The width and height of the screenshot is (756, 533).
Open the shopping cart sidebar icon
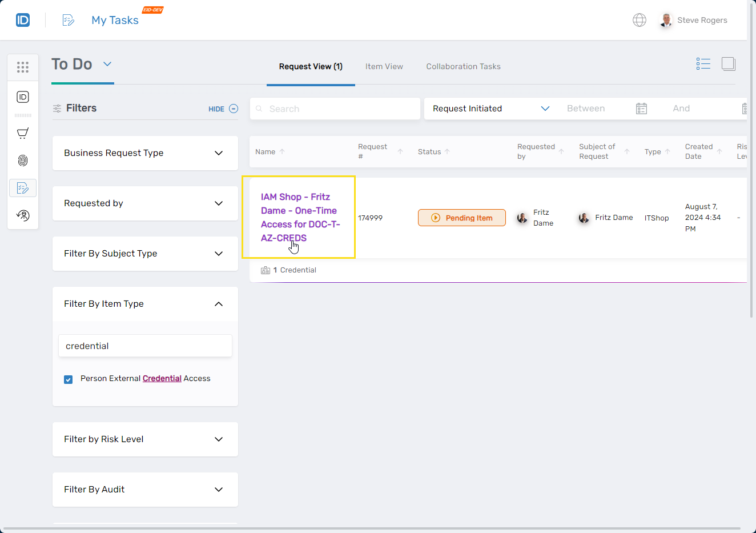23,134
